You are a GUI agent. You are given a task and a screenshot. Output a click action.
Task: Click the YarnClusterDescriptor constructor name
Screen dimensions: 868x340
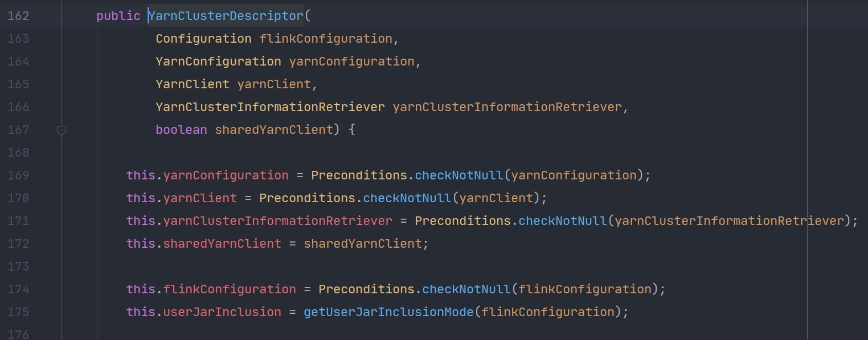226,16
